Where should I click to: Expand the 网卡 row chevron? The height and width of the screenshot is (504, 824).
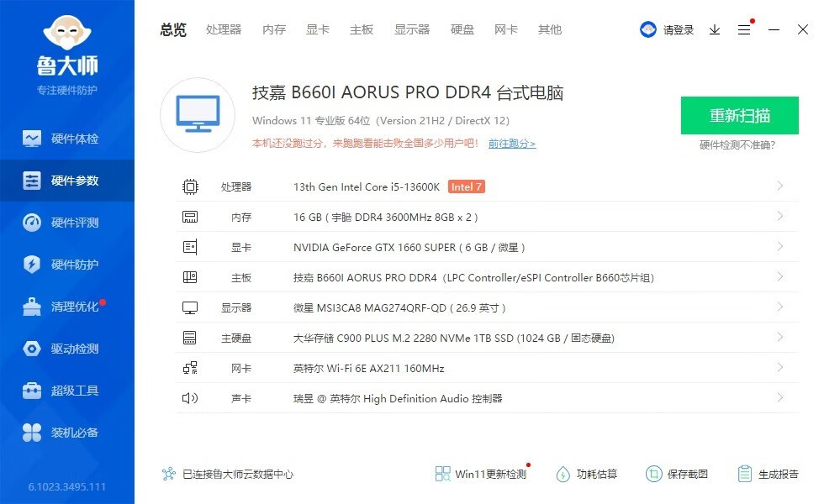780,367
